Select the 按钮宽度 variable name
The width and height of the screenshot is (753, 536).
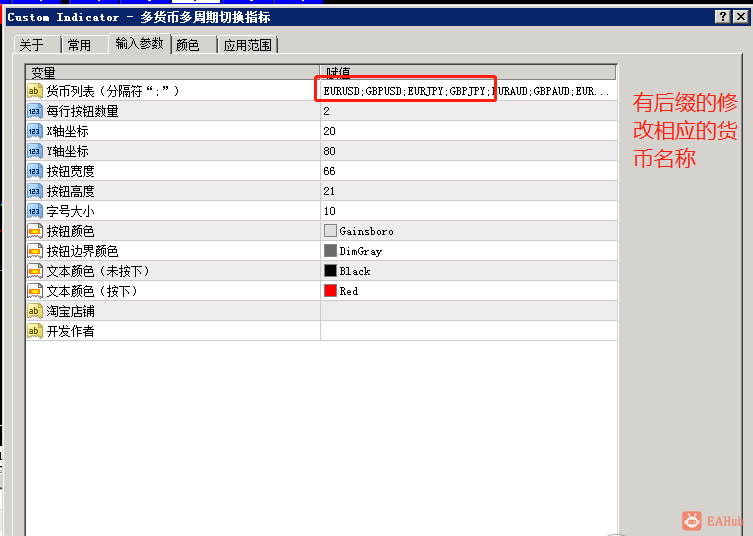click(x=70, y=171)
